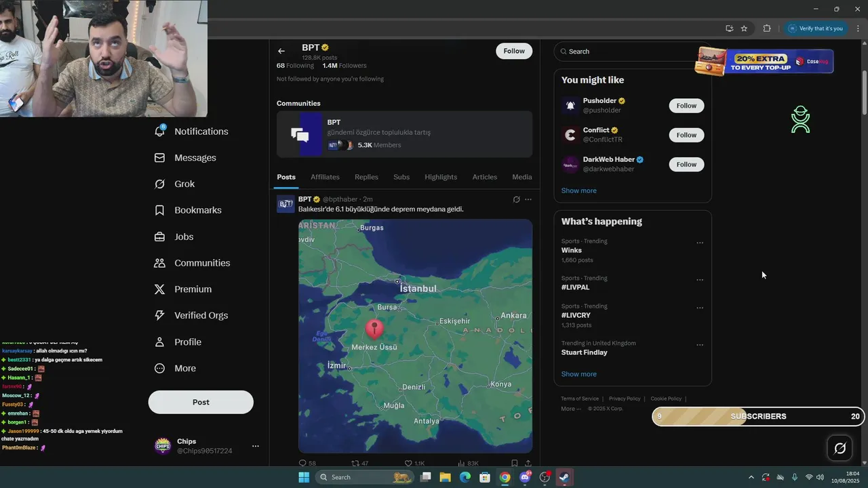Open options for the Winks trend
This screenshot has height=488, width=868.
700,243
